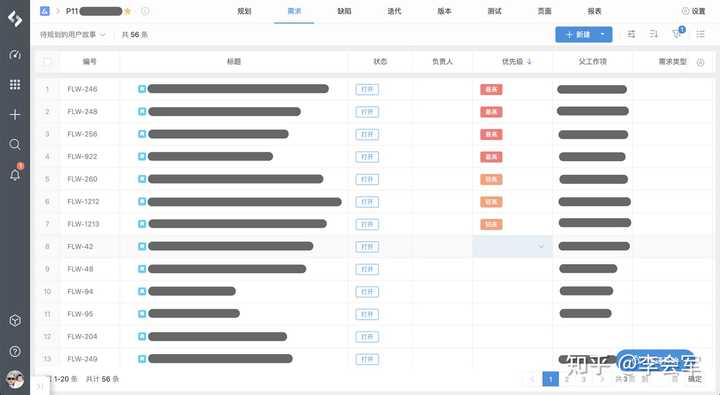720x395 pixels.
Task: Open the apps grid icon in sidebar
Action: [15, 85]
